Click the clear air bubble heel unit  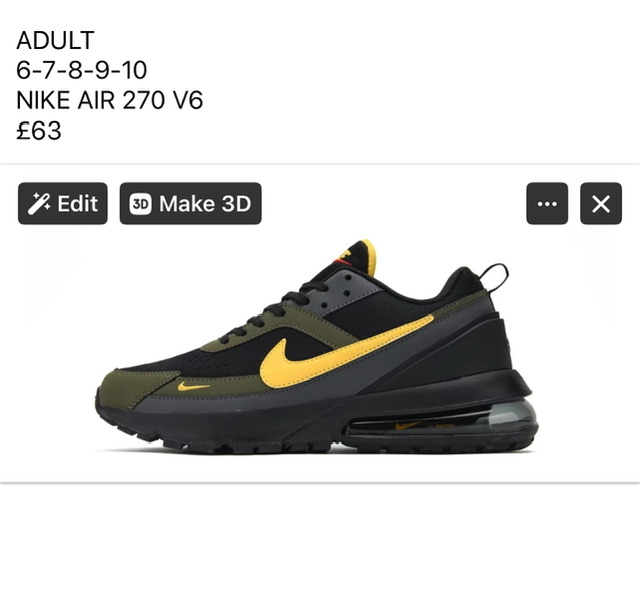[512, 416]
